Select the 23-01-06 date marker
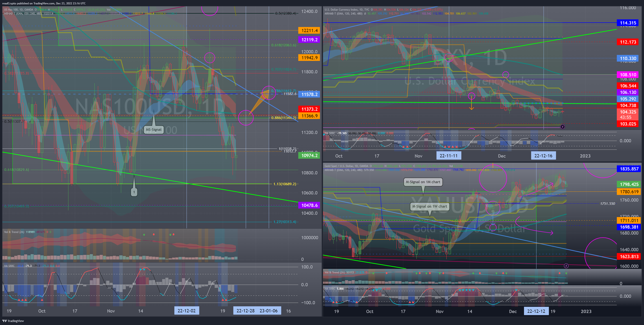Screen dimensions: 644x325 click(269, 311)
